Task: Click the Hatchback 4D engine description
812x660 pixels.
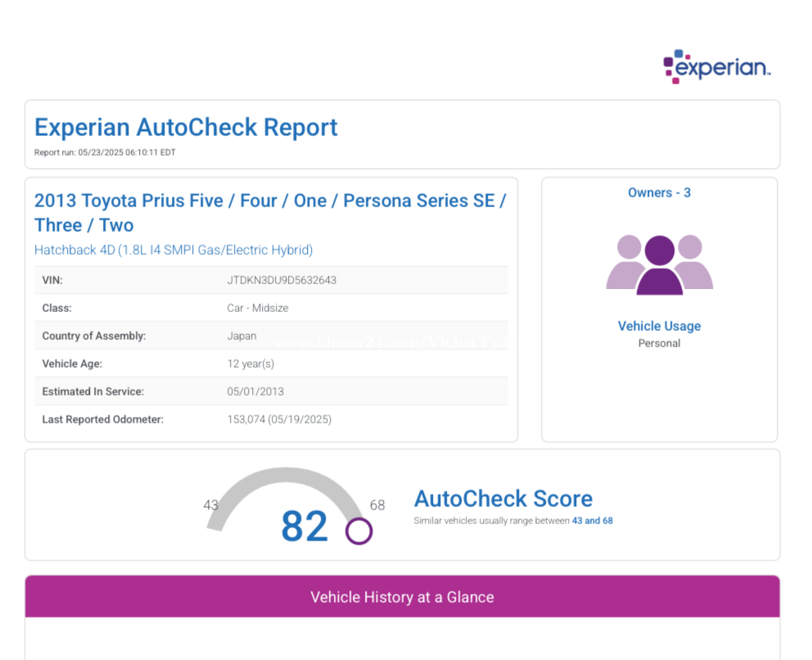Action: [174, 250]
